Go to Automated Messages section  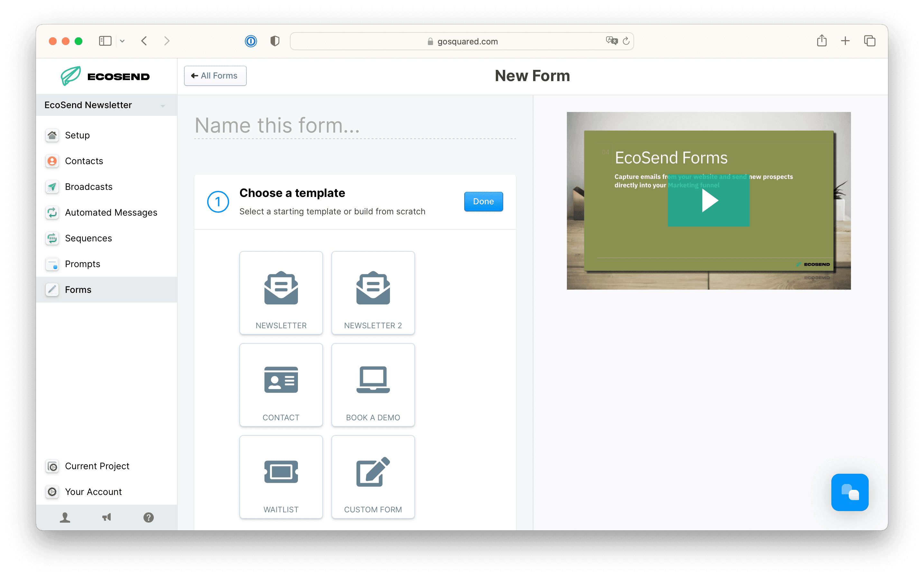[111, 212]
